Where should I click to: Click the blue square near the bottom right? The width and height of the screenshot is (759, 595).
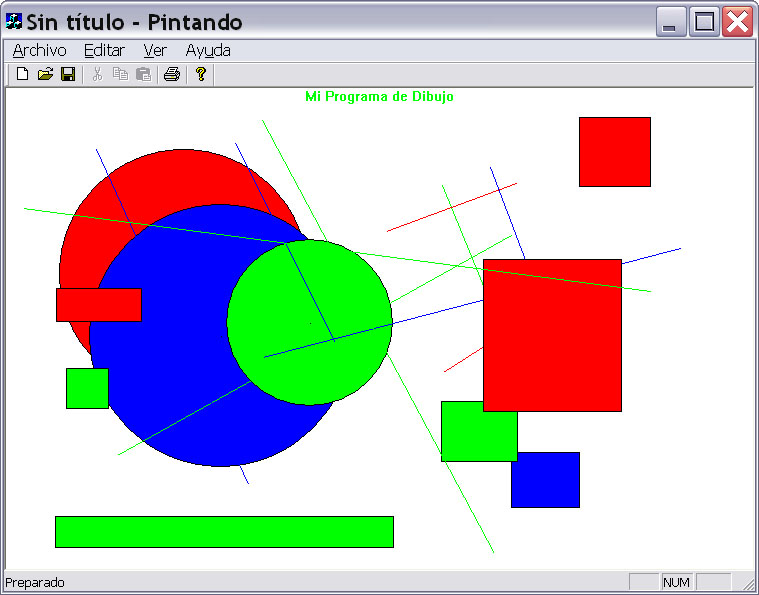[x=546, y=480]
